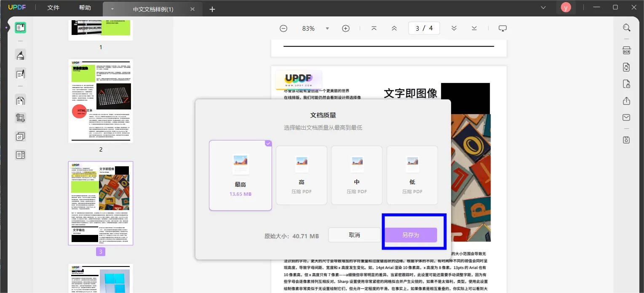Open the form preparation tool icon
Viewport: 644px width, 293px height.
[20, 155]
